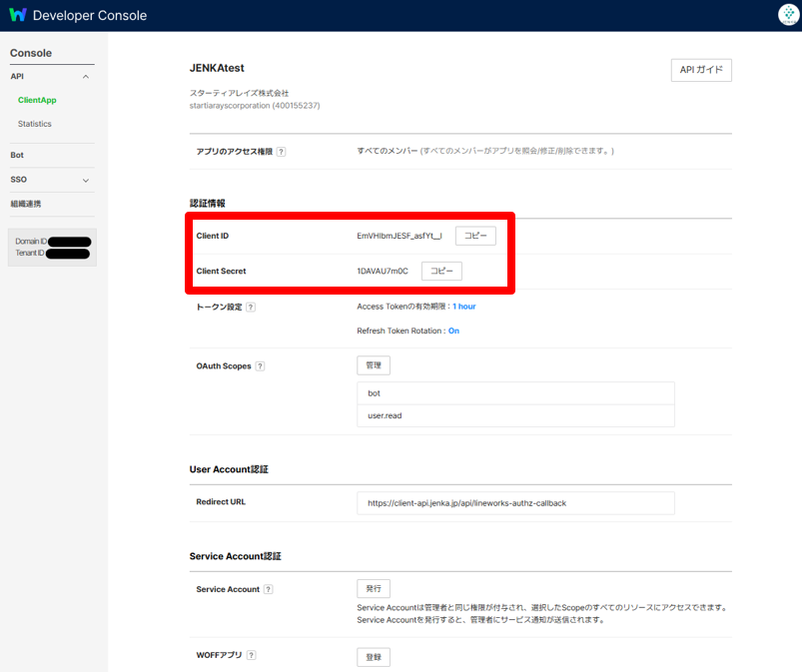Expand the SSO section in sidebar

tap(86, 180)
